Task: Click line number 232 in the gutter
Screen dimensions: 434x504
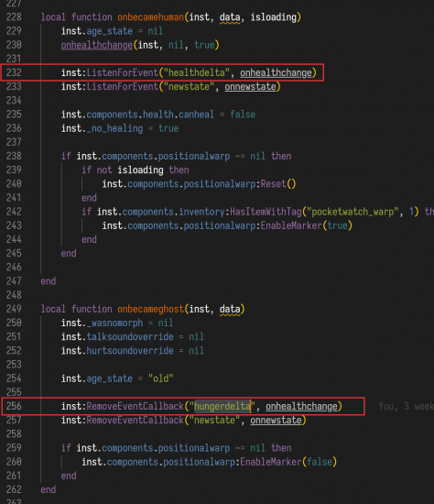Action: pyautogui.click(x=14, y=72)
